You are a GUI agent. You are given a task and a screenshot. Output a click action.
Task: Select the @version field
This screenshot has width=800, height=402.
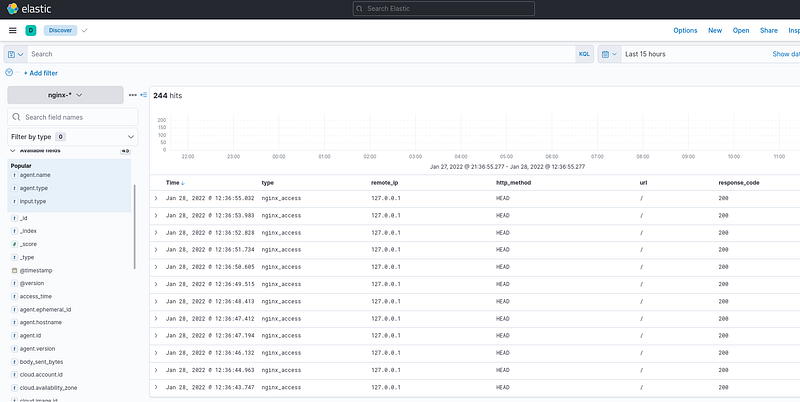point(32,283)
